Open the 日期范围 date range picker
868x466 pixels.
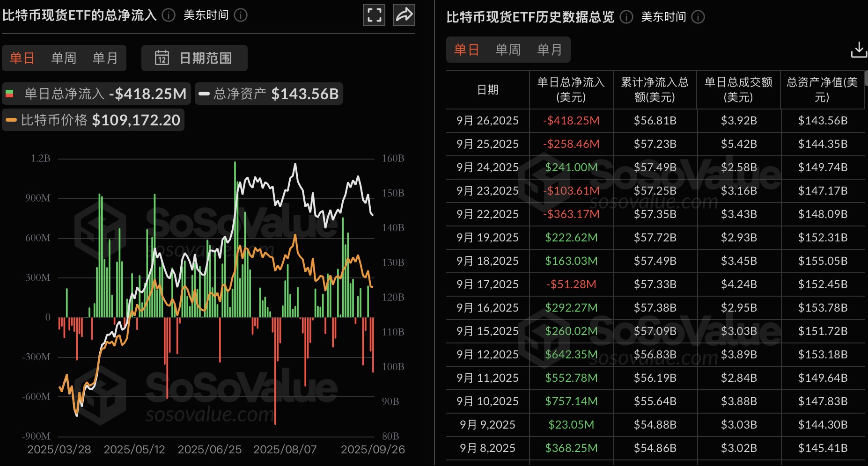[x=194, y=58]
